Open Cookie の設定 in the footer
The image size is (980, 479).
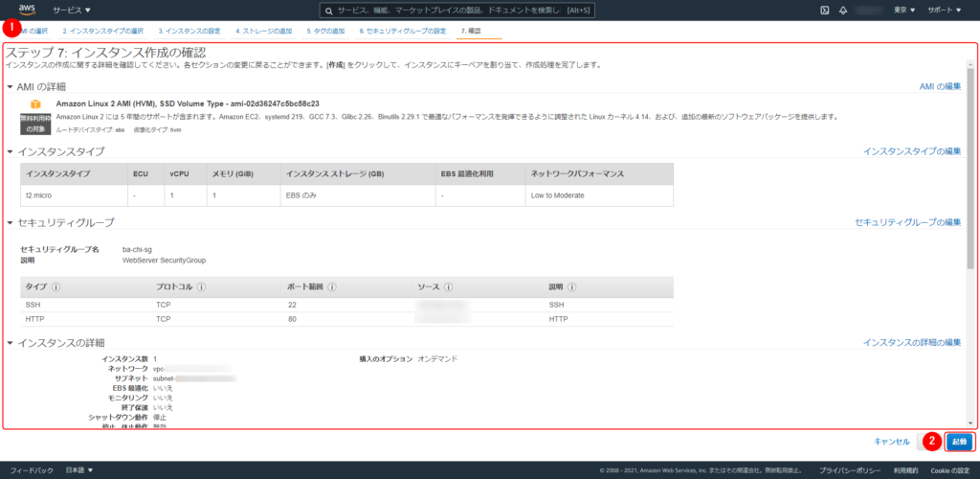click(x=950, y=470)
